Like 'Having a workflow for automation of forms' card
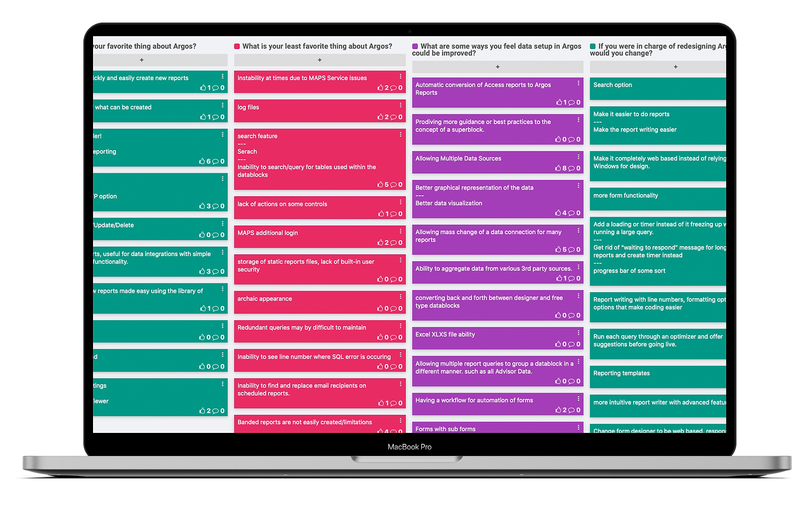 (x=558, y=410)
